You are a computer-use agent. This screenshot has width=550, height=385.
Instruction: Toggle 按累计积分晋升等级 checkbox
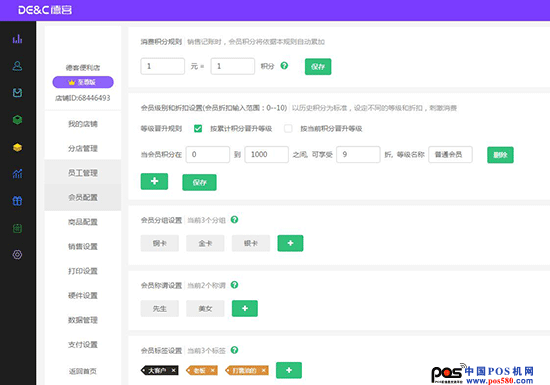[x=198, y=128]
